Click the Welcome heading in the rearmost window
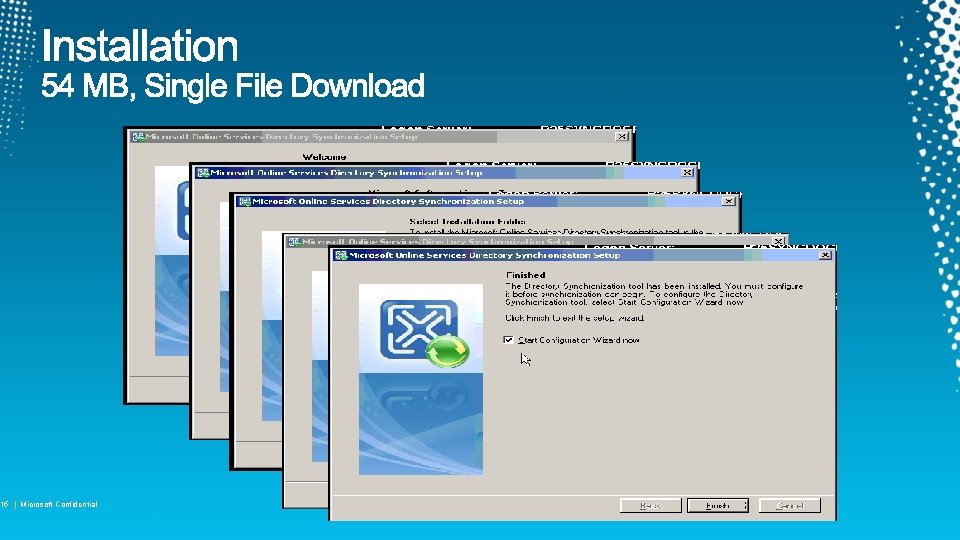960x540 pixels. (x=324, y=157)
